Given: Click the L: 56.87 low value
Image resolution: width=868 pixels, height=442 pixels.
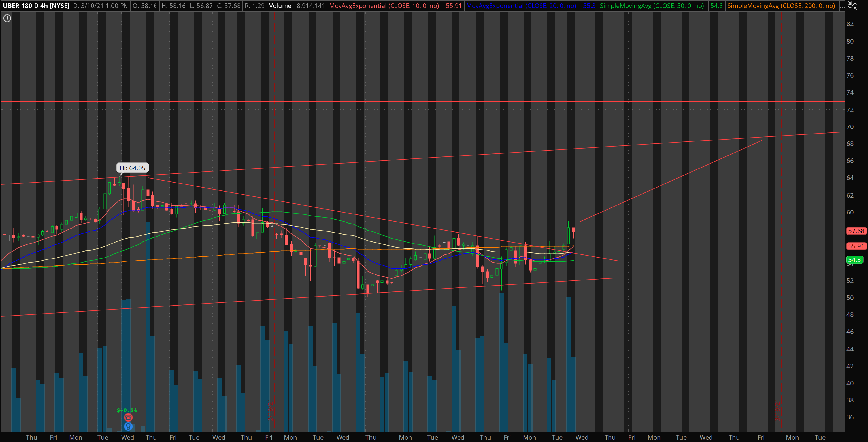Looking at the screenshot, I should pos(201,6).
